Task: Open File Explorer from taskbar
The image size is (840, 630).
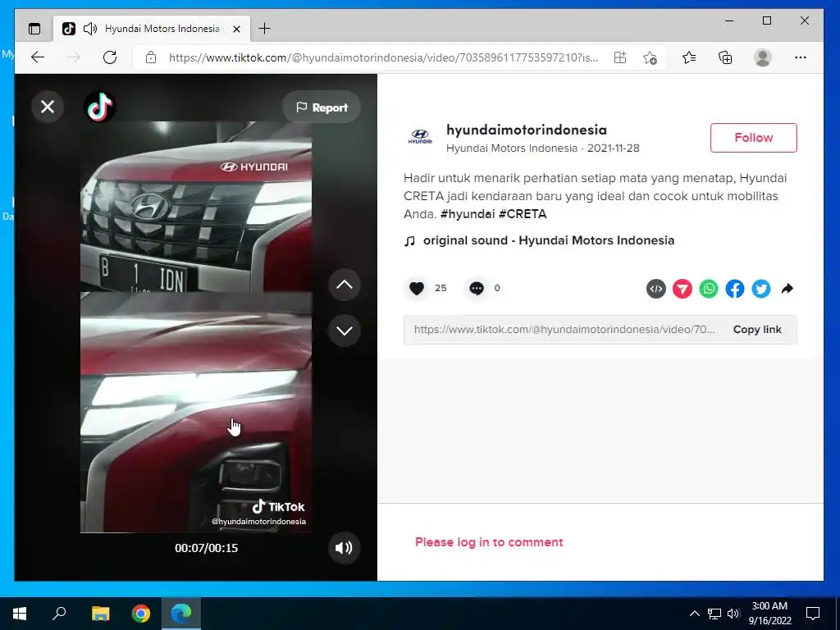Action: point(100,614)
